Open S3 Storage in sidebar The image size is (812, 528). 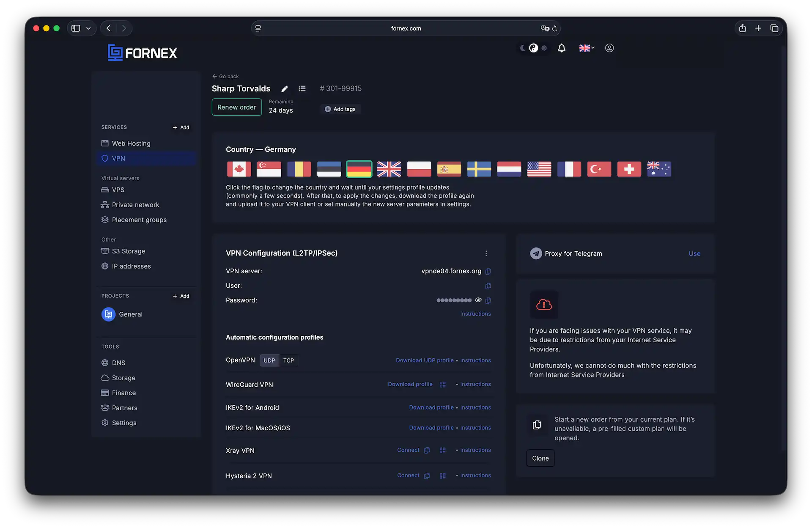pyautogui.click(x=146, y=251)
